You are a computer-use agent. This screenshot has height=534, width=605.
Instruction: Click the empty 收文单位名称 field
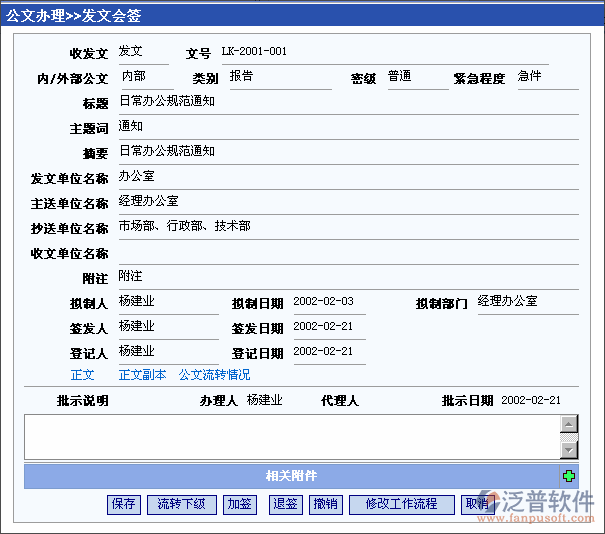coord(347,252)
